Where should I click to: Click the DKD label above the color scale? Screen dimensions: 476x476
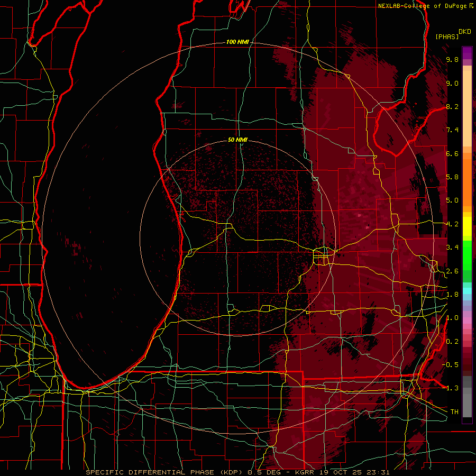click(x=465, y=32)
